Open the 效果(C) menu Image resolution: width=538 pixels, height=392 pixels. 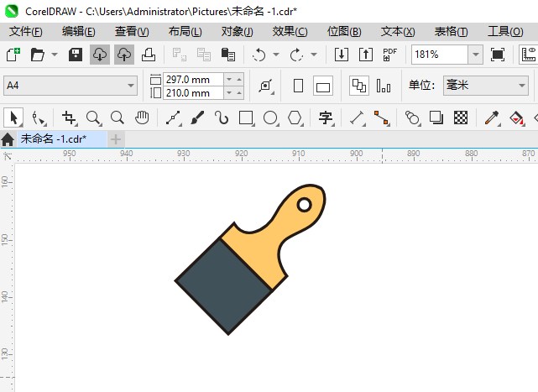[290, 32]
